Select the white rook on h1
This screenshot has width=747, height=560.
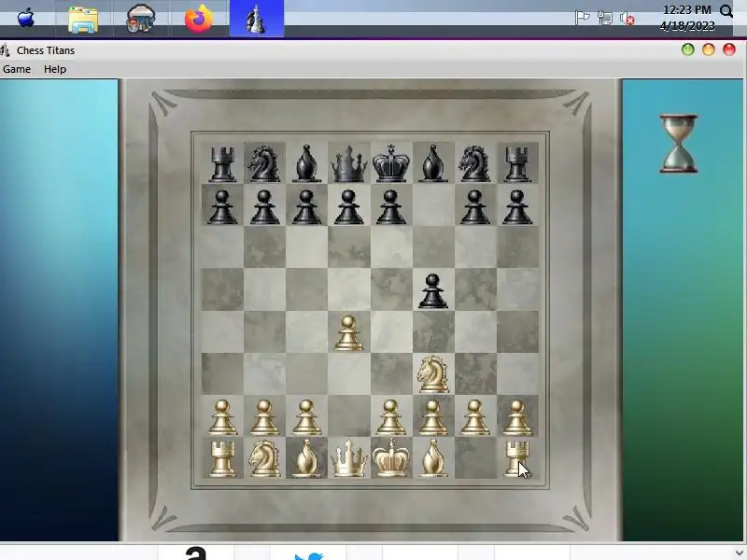(517, 458)
